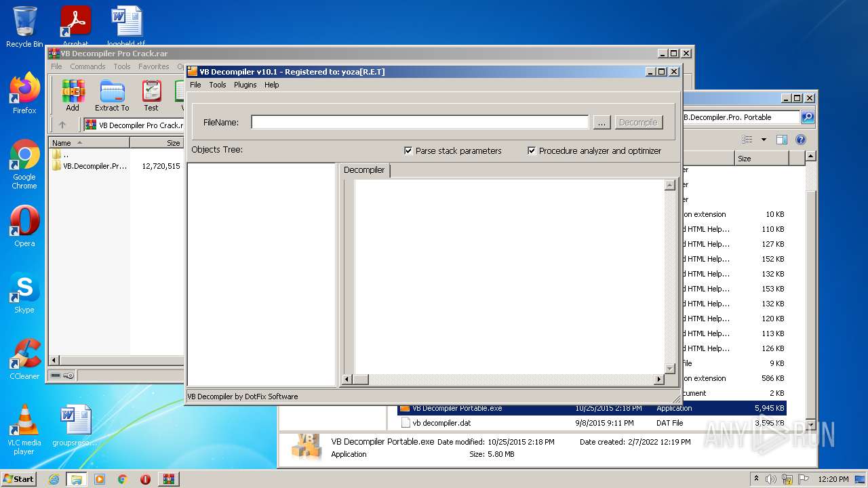The height and width of the screenshot is (488, 868).
Task: Open Plugins menu in VB Decompiler
Action: coord(245,85)
